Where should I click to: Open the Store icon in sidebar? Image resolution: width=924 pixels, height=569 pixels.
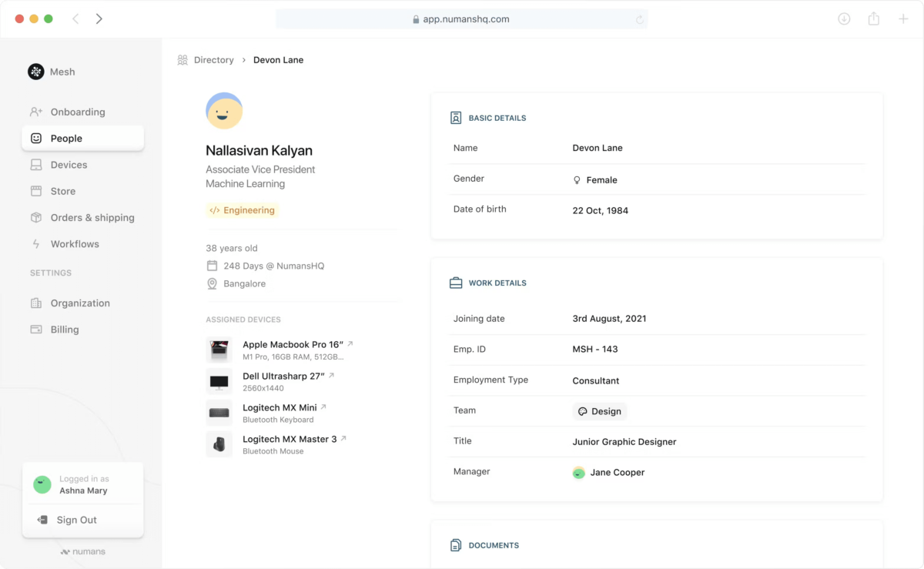(36, 191)
